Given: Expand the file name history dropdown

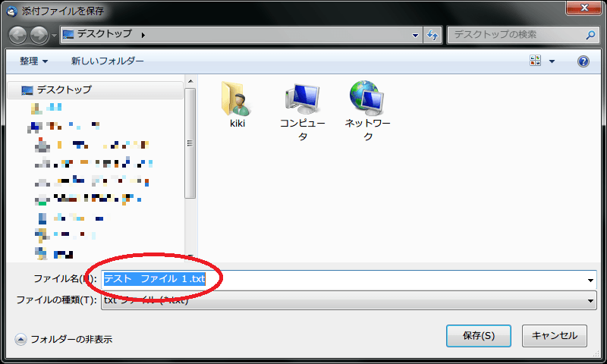Looking at the screenshot, I should pos(590,280).
